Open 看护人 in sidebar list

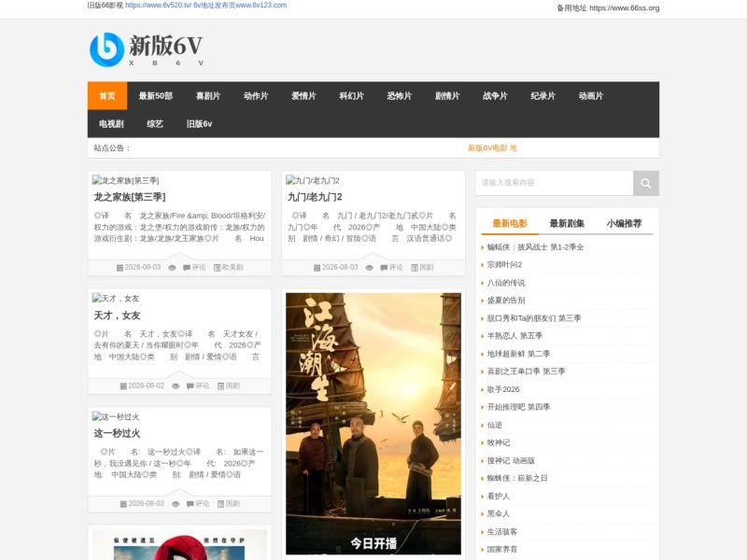click(499, 497)
